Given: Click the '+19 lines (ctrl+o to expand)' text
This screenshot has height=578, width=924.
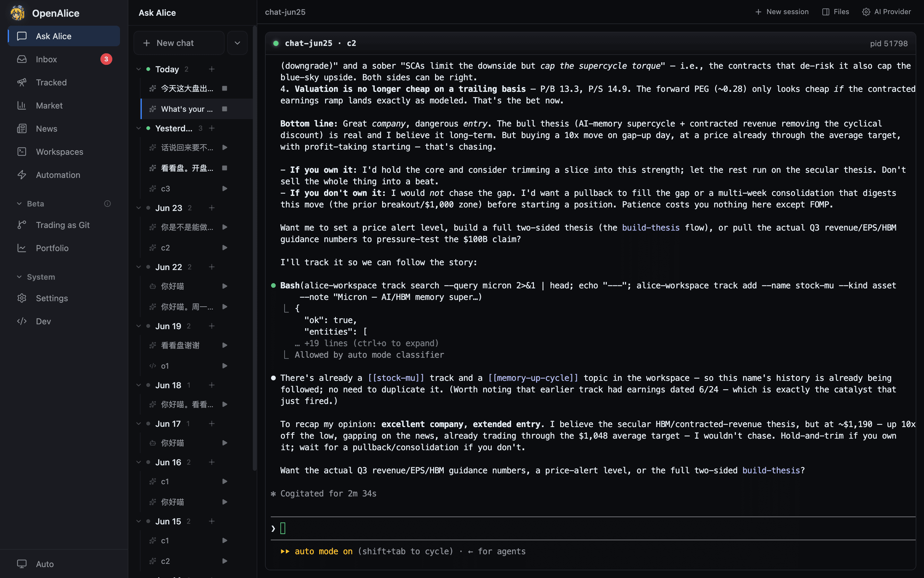Looking at the screenshot, I should (372, 343).
